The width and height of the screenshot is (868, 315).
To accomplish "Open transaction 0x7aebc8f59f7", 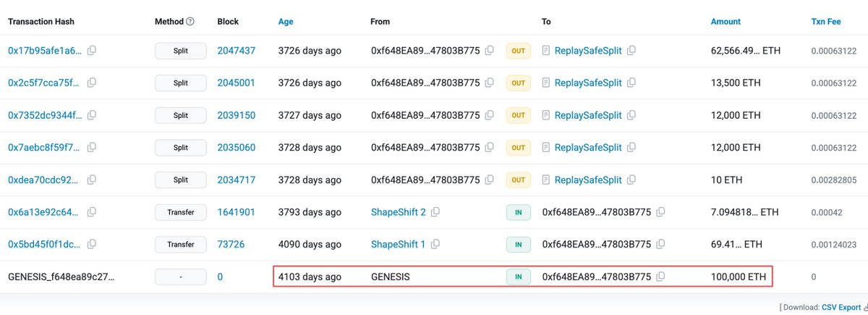I will (44, 148).
